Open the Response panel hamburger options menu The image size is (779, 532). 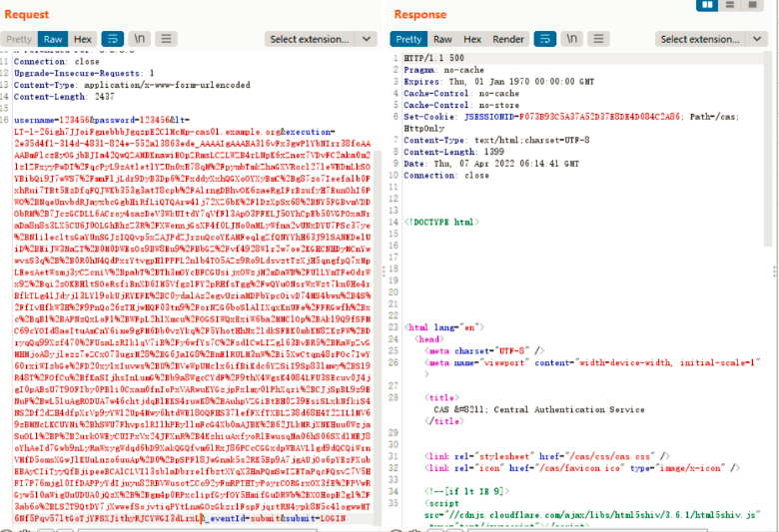point(598,39)
